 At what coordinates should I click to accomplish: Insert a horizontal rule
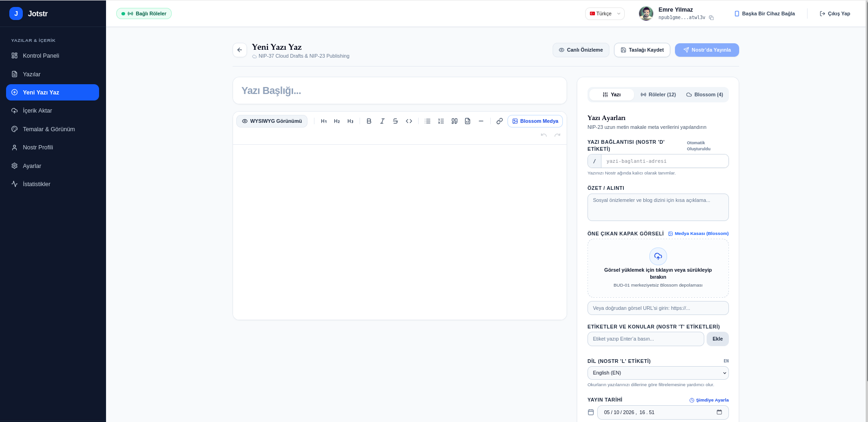[481, 121]
